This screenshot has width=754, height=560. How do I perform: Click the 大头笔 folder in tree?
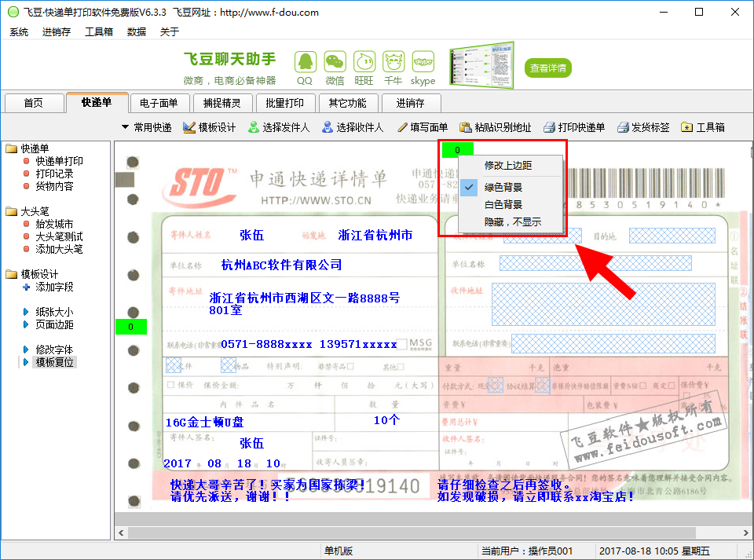click(x=28, y=211)
